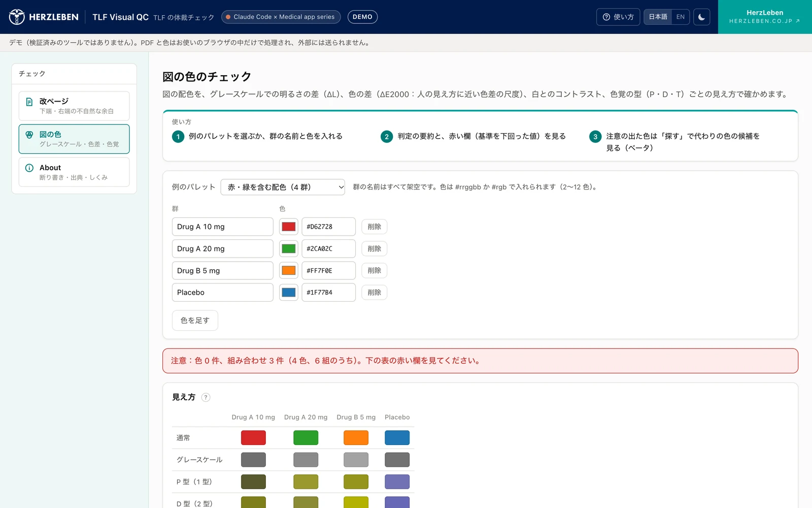The width and height of the screenshot is (812, 508).
Task: Click the グレースケール row label
Action: [x=199, y=460]
